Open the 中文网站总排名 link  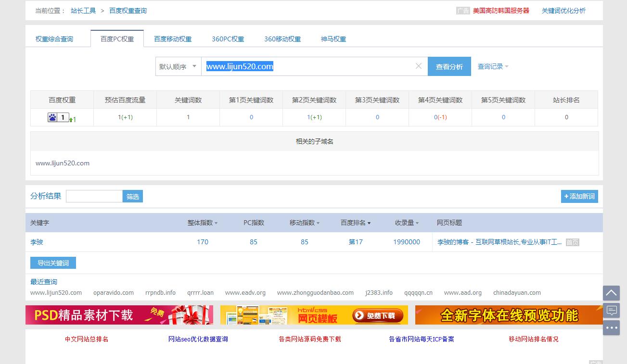(x=87, y=339)
